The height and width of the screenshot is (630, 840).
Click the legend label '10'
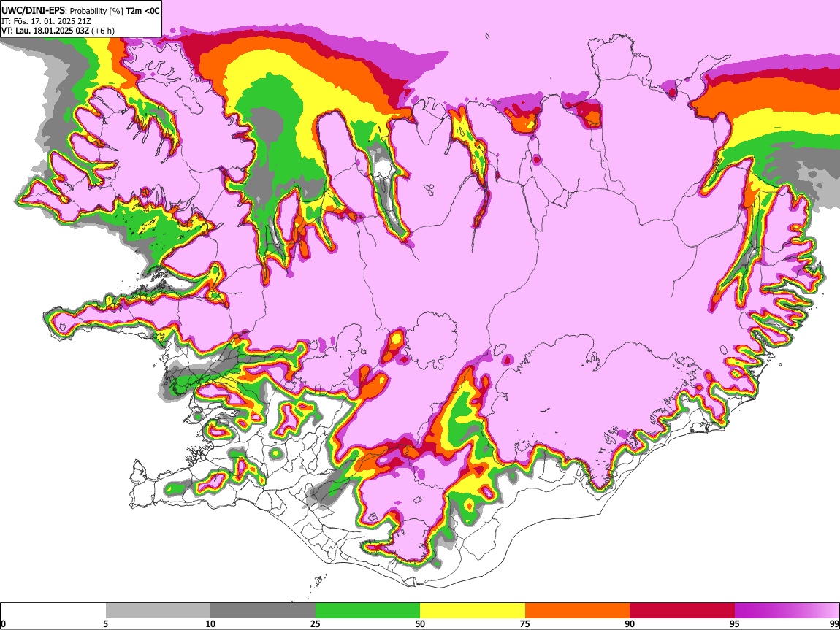coord(210,624)
